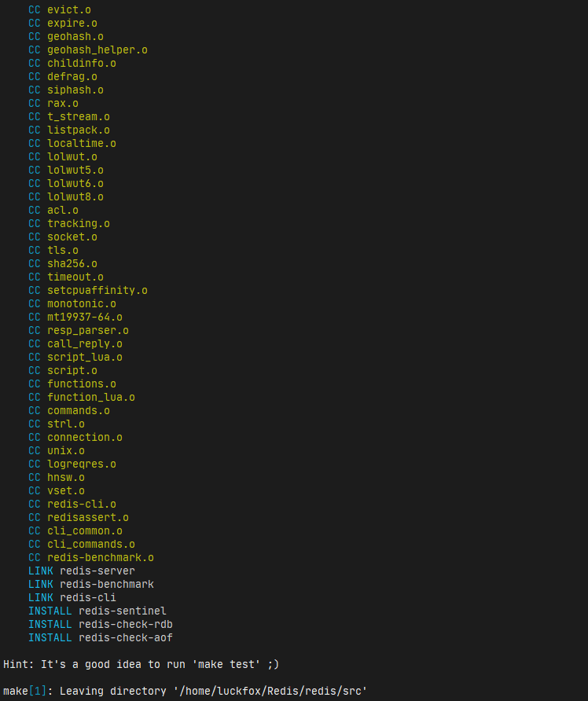Select 'resp_parser.o' line
This screenshot has height=701, width=588.
pyautogui.click(x=79, y=331)
